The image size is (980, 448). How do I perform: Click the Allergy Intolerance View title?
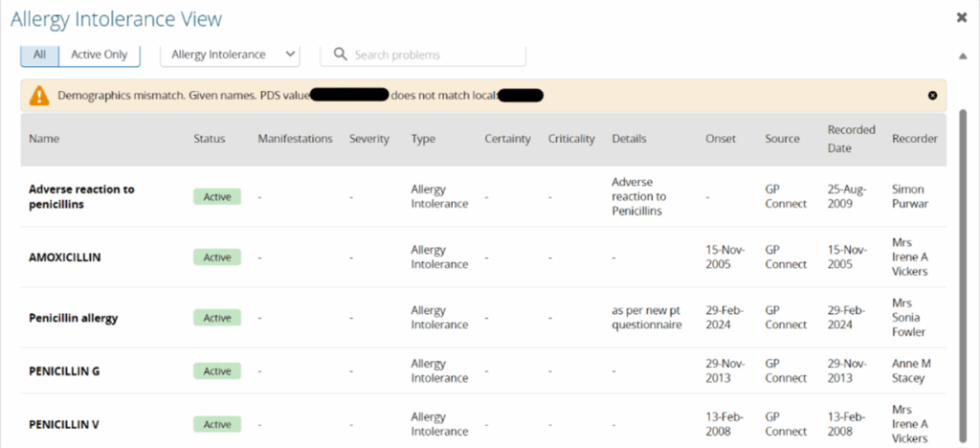point(116,19)
